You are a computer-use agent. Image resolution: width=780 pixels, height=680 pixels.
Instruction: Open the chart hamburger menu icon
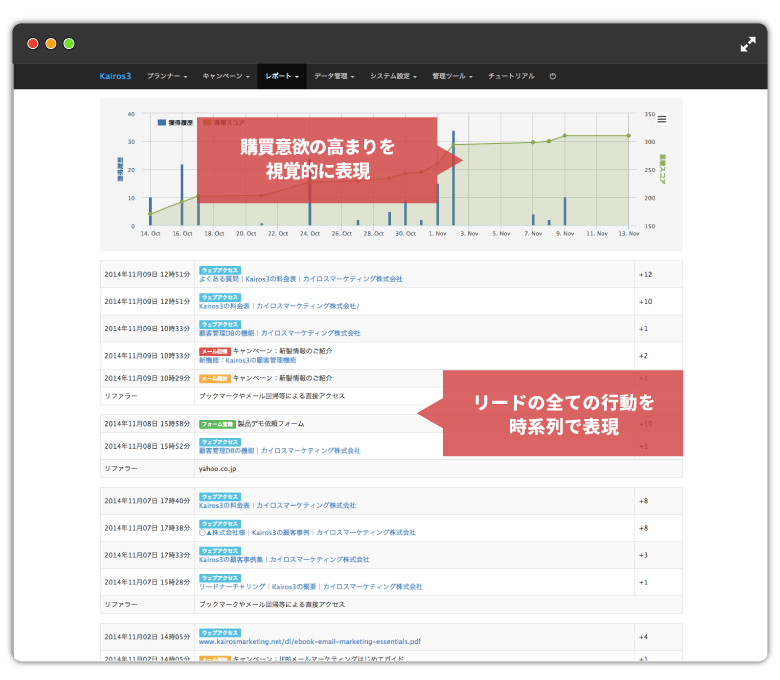pos(661,120)
